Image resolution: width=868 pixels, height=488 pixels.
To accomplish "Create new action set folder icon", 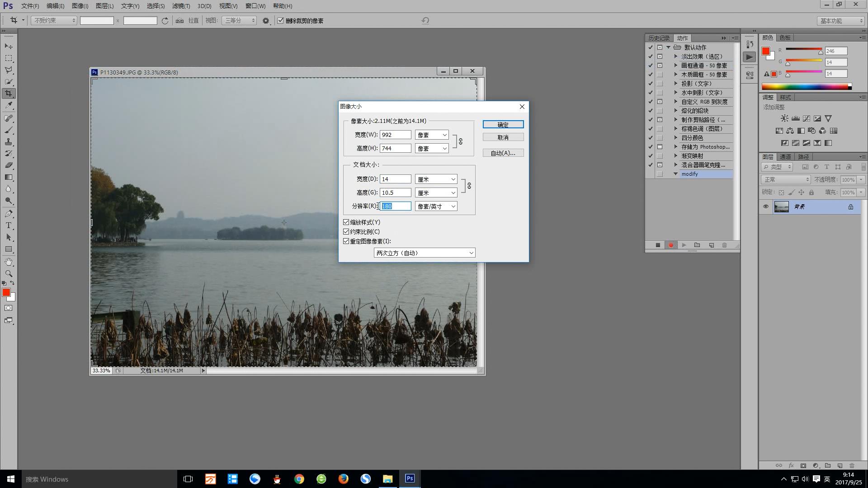I will tap(697, 245).
